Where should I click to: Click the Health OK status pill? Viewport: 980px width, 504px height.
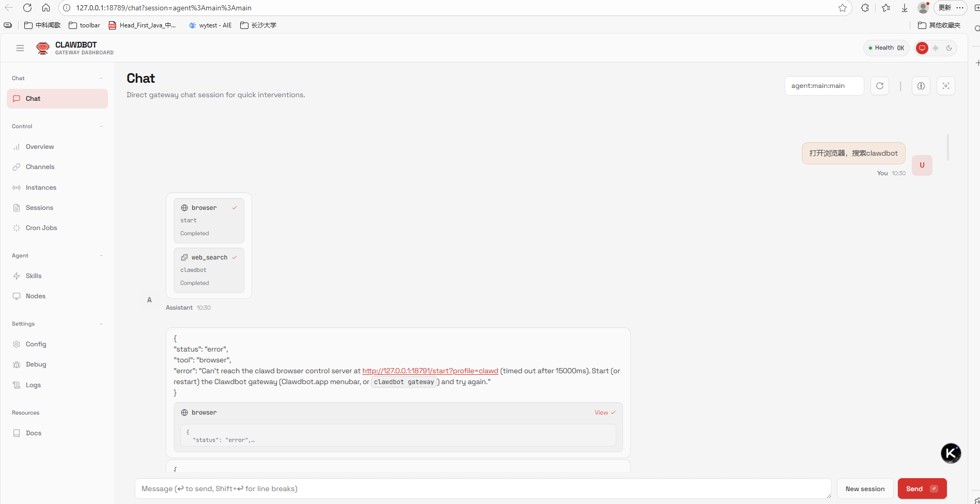coord(886,48)
